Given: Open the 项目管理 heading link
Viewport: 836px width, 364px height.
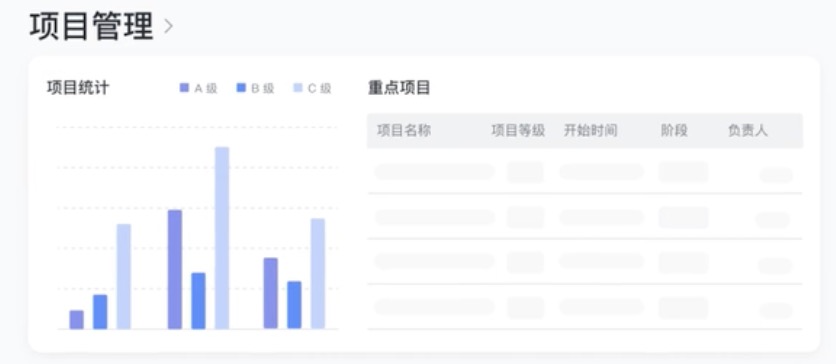Looking at the screenshot, I should point(91,26).
